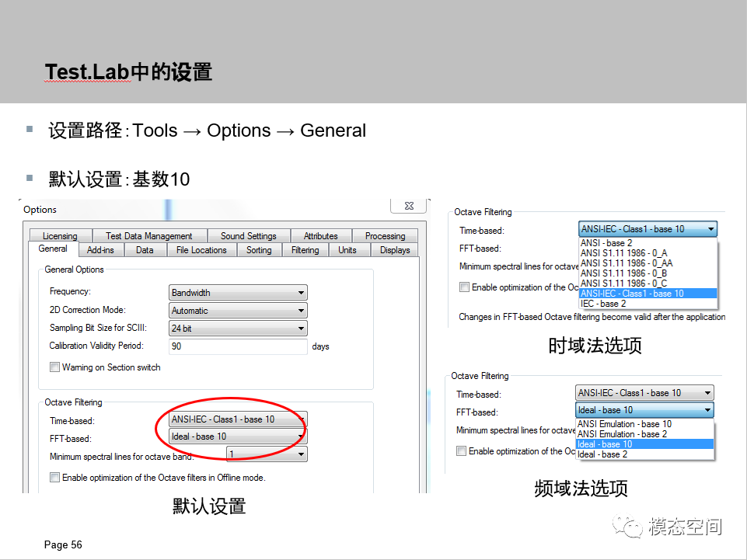The image size is (747, 560).
Task: Select the General tab
Action: coord(53,249)
